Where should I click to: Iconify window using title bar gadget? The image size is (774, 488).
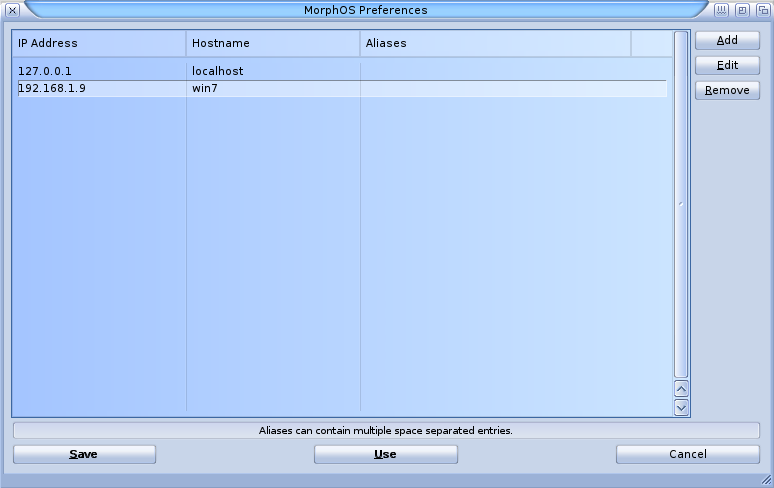(721, 10)
